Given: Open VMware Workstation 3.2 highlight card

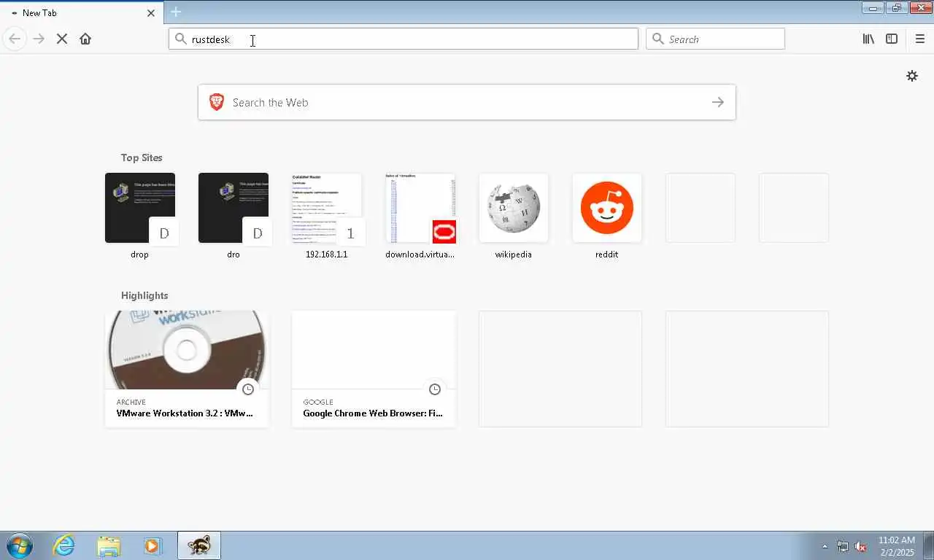Looking at the screenshot, I should (187, 369).
